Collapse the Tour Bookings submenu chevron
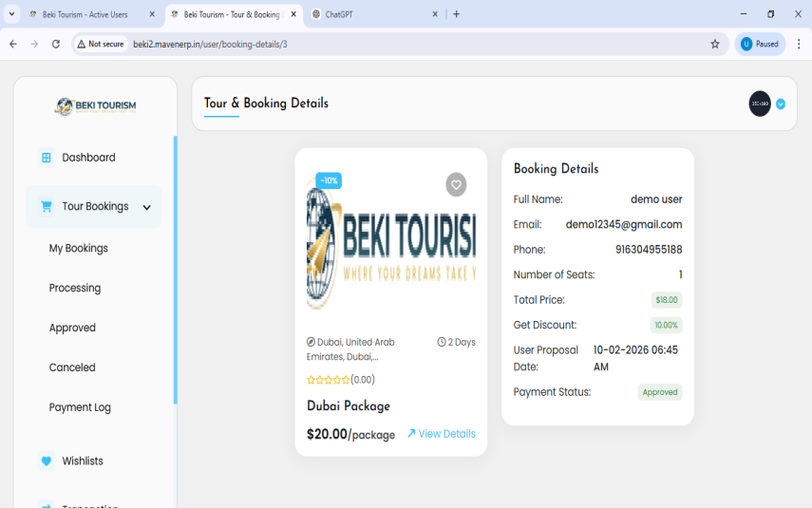812x508 pixels. (x=147, y=207)
